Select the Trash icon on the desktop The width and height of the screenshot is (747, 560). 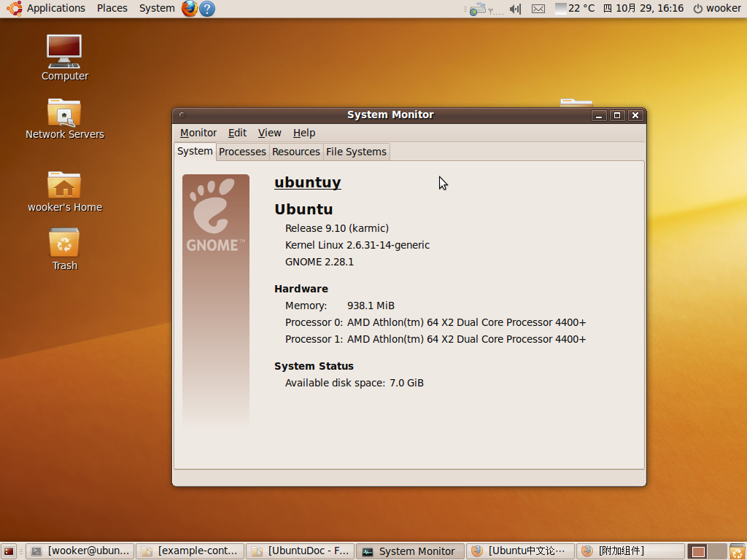(x=64, y=249)
